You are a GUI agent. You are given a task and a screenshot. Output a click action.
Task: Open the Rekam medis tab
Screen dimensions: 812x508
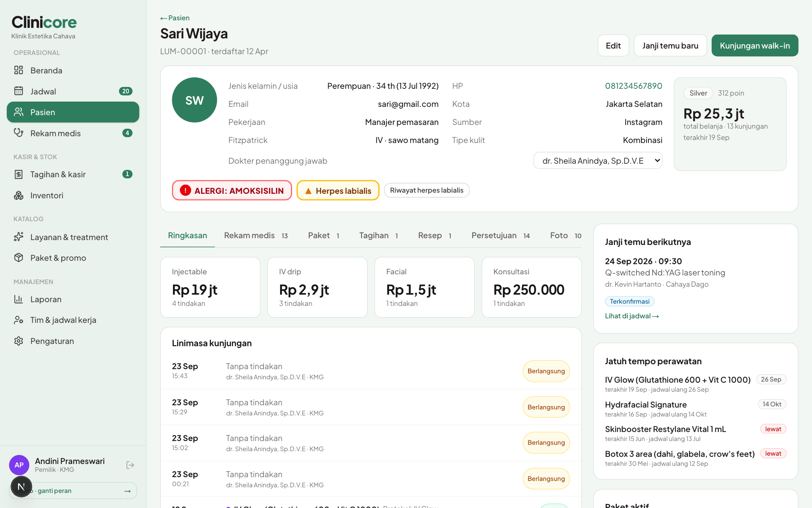256,236
